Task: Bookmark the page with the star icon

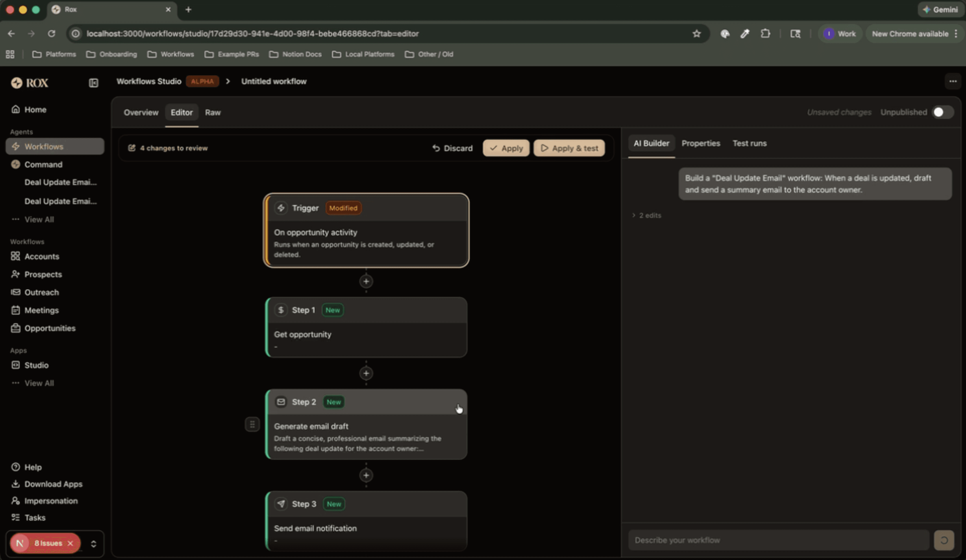Action: click(697, 34)
